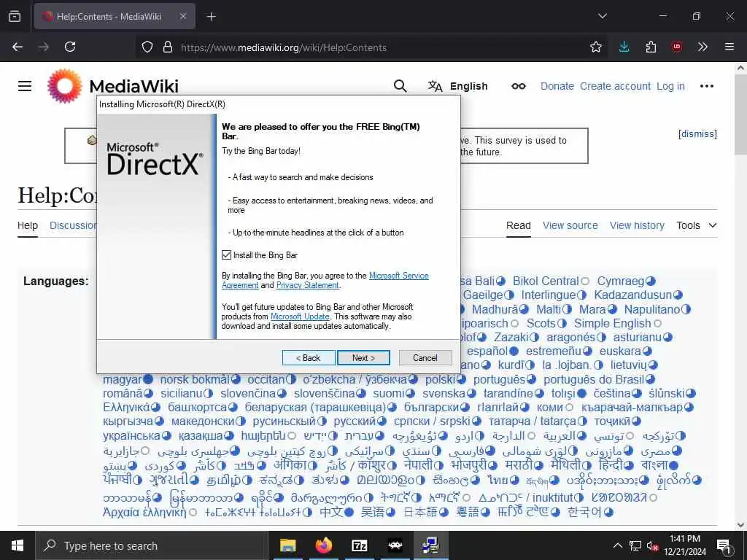Open Firefox application hamburger menu
This screenshot has width=747, height=560.
coord(729,47)
